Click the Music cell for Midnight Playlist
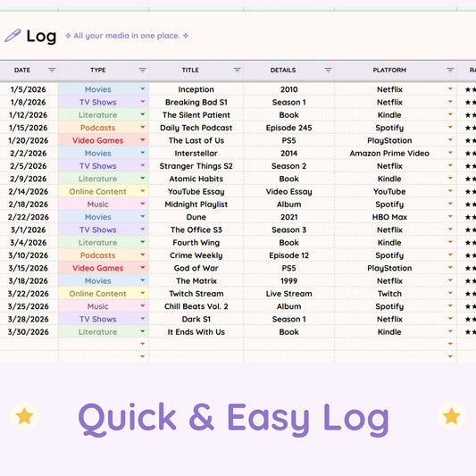 (x=104, y=205)
